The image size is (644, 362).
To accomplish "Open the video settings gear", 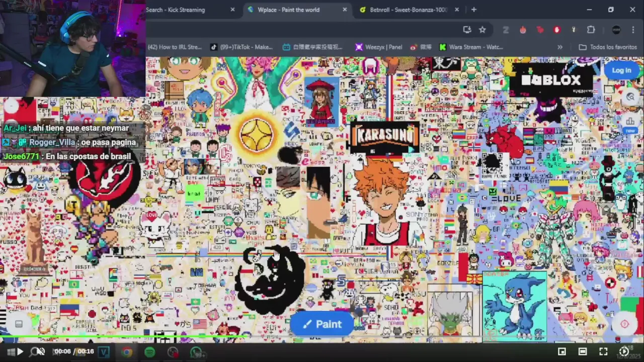I will click(624, 351).
